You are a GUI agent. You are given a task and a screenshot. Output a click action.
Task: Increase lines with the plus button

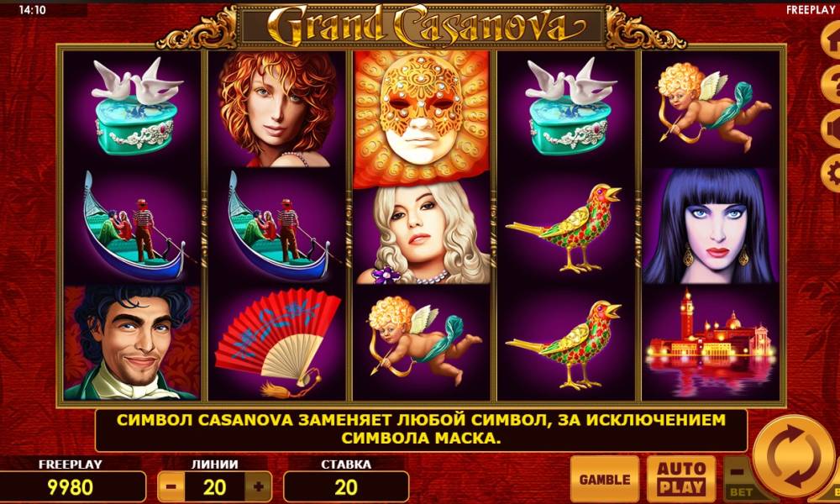coord(258,487)
